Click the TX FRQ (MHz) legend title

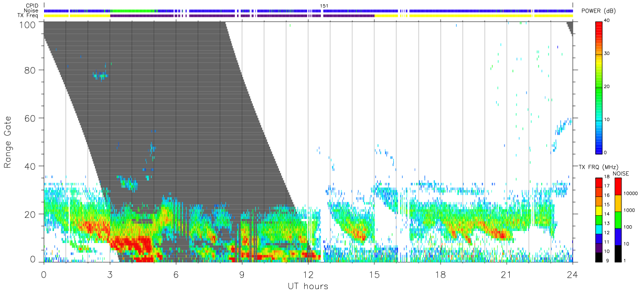597,167
